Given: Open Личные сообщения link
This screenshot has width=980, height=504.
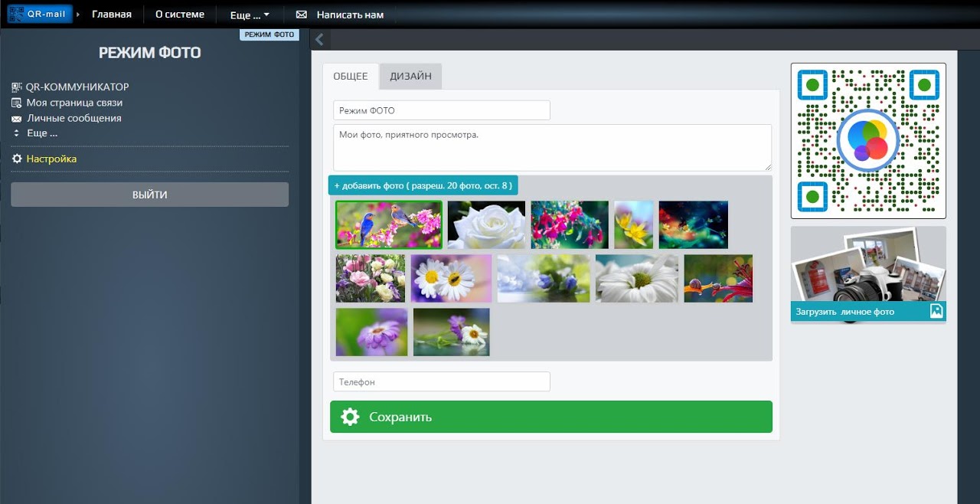Looking at the screenshot, I should (74, 118).
